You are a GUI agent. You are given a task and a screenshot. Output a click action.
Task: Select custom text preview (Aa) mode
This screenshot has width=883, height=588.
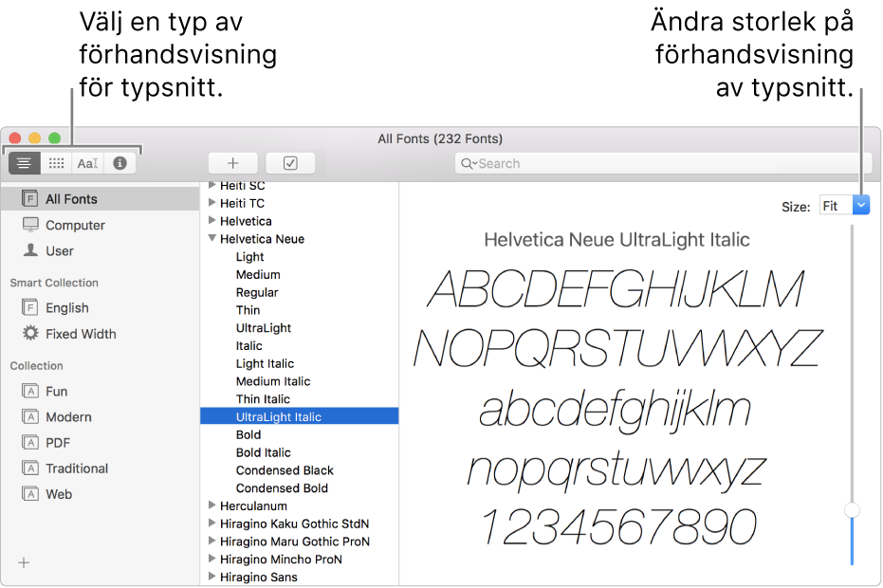pyautogui.click(x=88, y=163)
